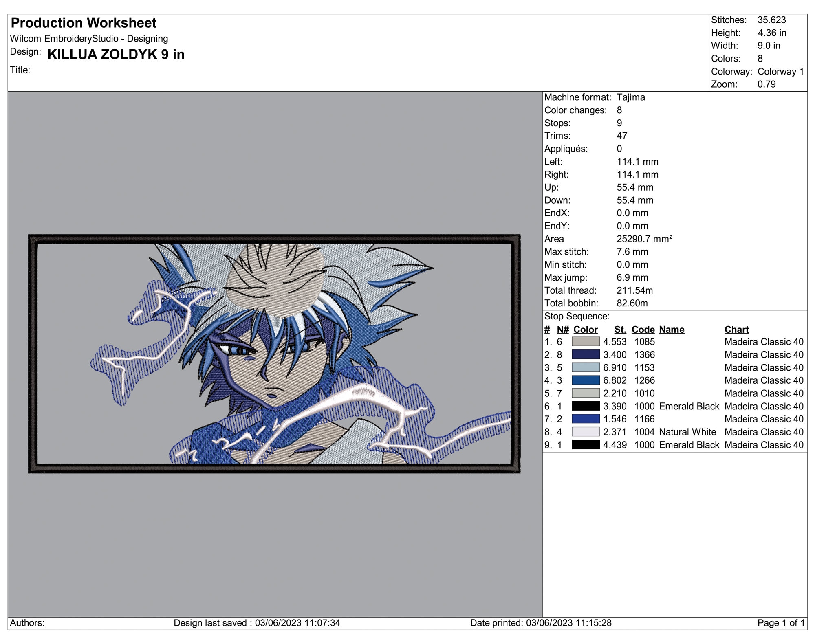
Task: Click the Color column header
Action: click(x=585, y=330)
